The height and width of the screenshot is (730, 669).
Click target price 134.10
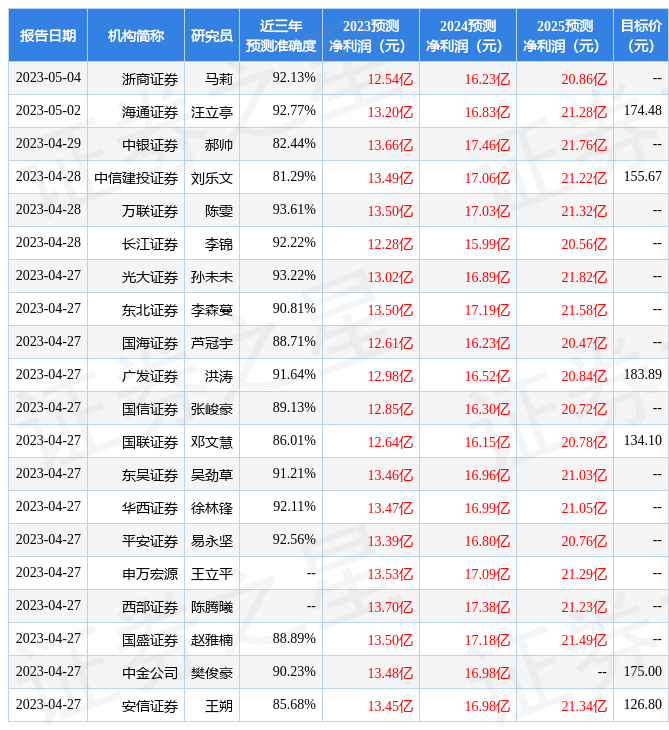pyautogui.click(x=642, y=440)
